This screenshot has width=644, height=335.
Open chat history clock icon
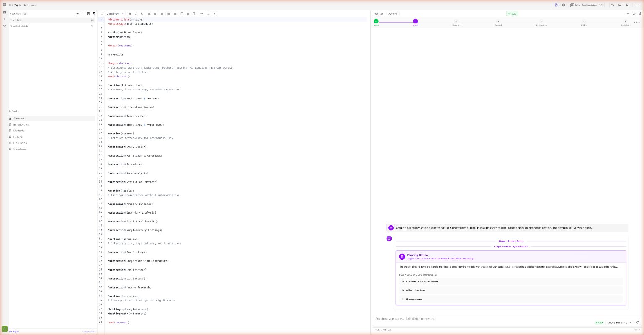(634, 13)
